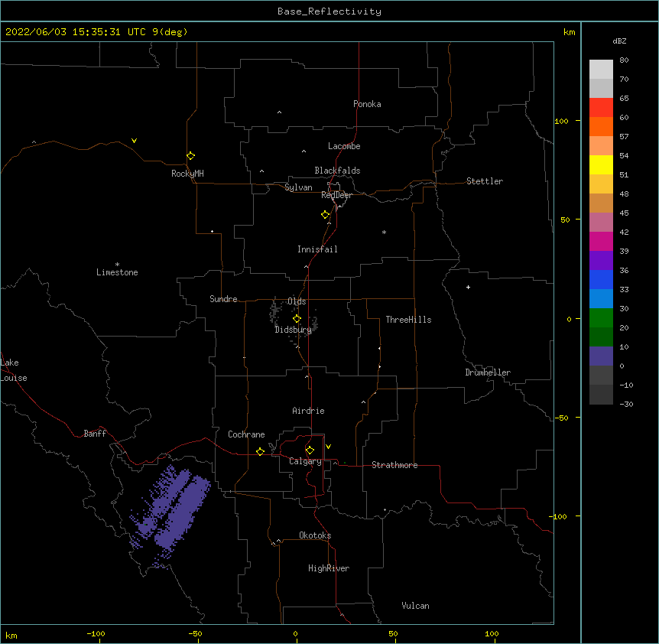Click the HighRiver town label
This screenshot has width=659, height=644.
(x=329, y=568)
